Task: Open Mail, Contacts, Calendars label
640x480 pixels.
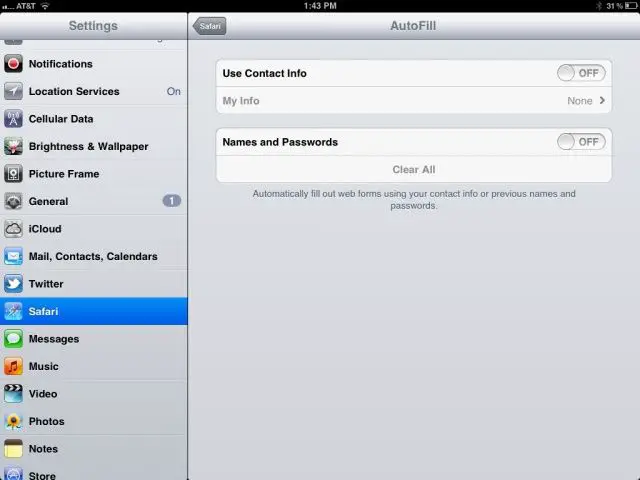Action: pyautogui.click(x=93, y=256)
